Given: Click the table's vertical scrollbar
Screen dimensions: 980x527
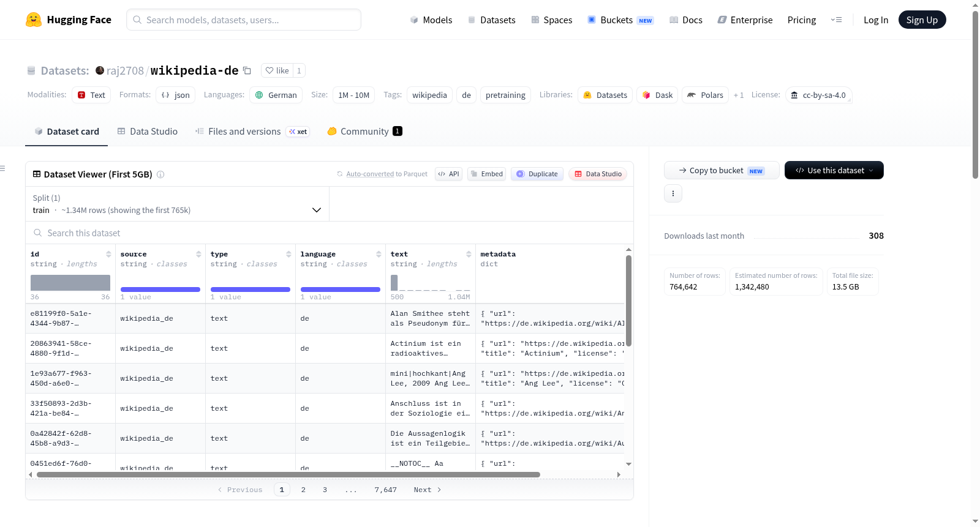Looking at the screenshot, I should [628, 301].
